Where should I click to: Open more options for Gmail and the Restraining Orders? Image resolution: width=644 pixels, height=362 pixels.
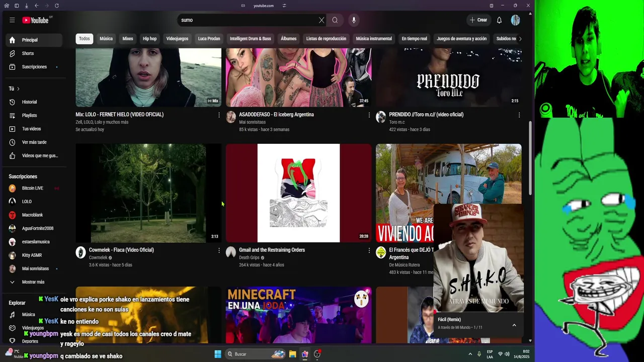coord(369,250)
